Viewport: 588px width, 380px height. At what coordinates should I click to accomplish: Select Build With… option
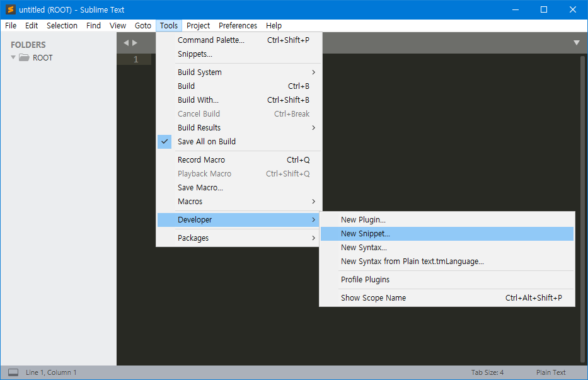tap(239, 100)
